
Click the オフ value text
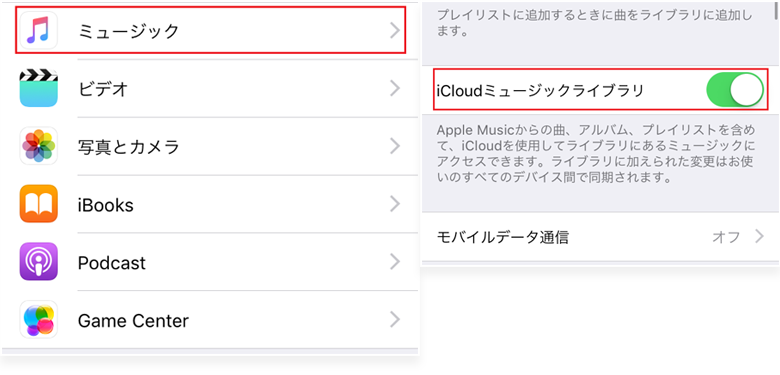point(726,237)
